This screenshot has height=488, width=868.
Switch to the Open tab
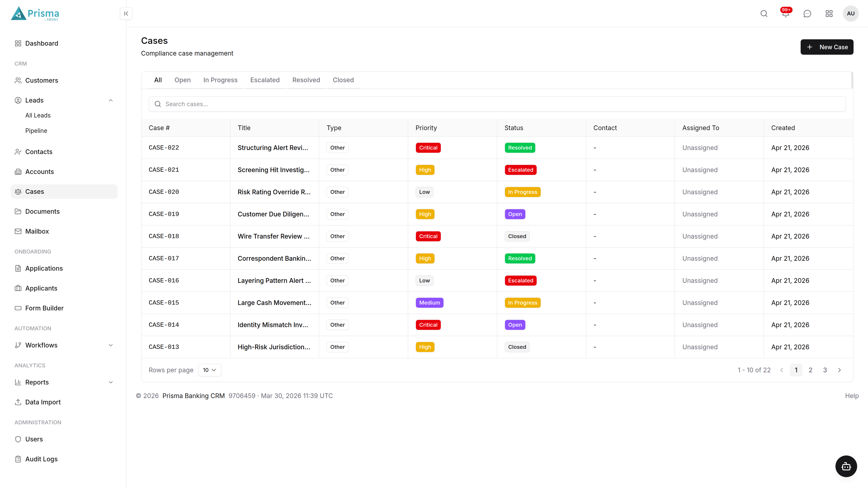[182, 80]
